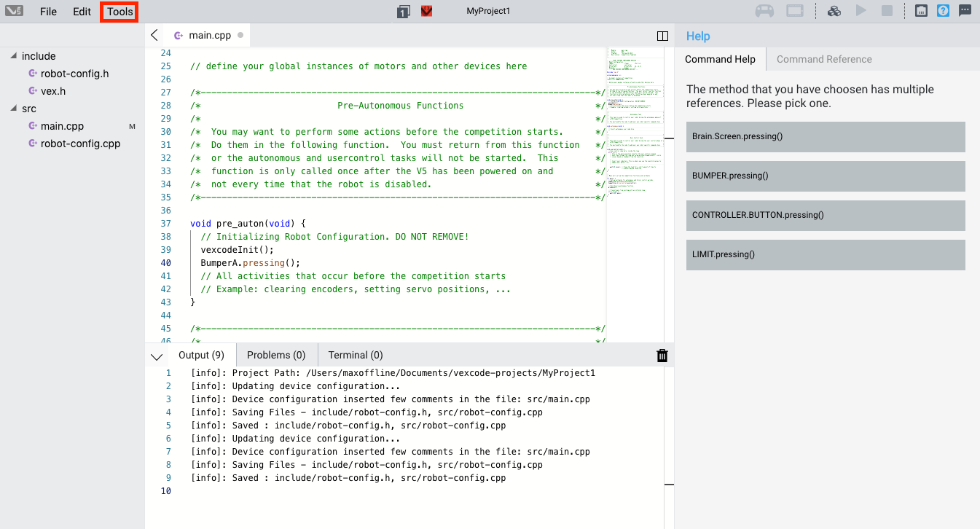The image size is (980, 529).
Task: Collapse the Output panel with the chevron
Action: pos(156,356)
